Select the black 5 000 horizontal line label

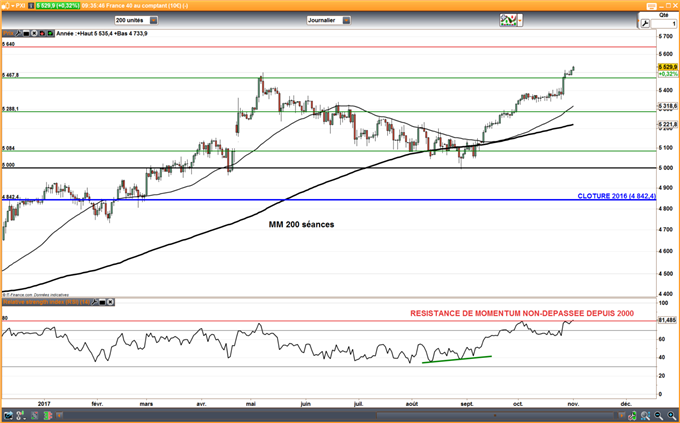[x=8, y=165]
